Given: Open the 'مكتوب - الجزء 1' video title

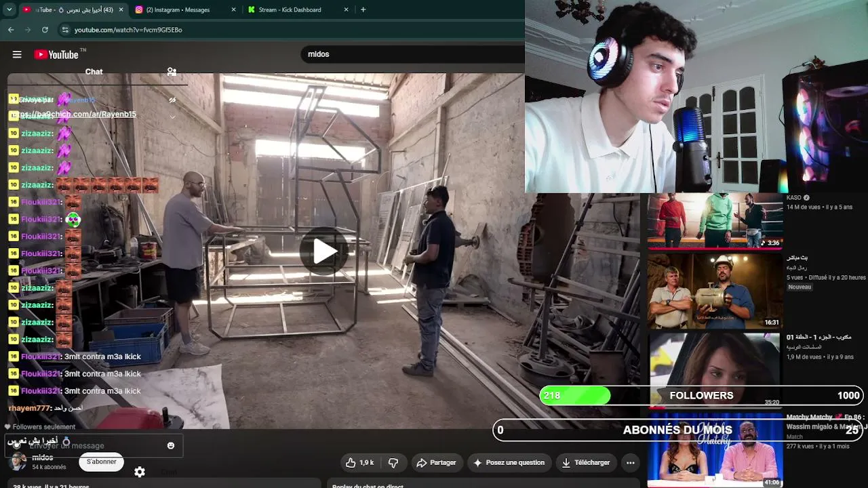Looking at the screenshot, I should click(x=818, y=337).
